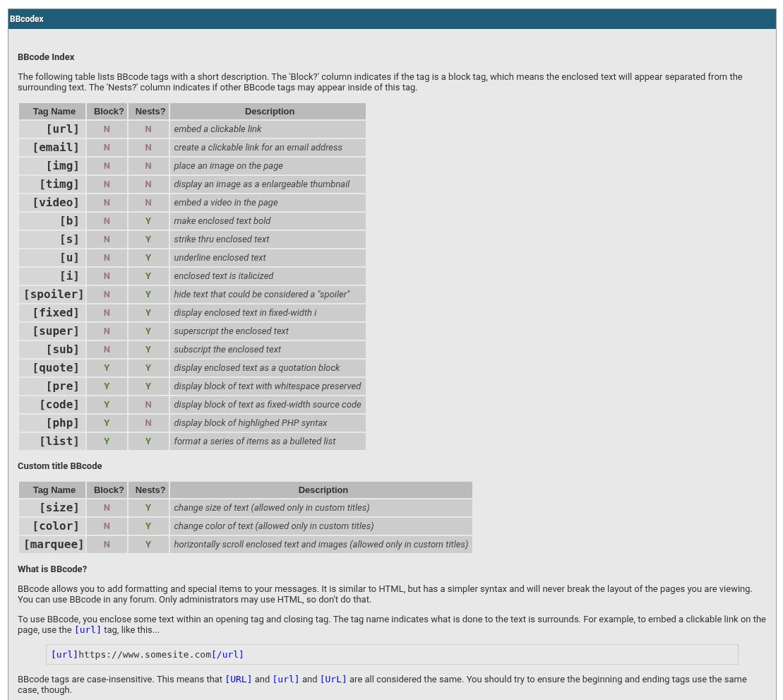This screenshot has width=783, height=700.
Task: Click 'embed a clickable link' description
Action: (x=217, y=129)
